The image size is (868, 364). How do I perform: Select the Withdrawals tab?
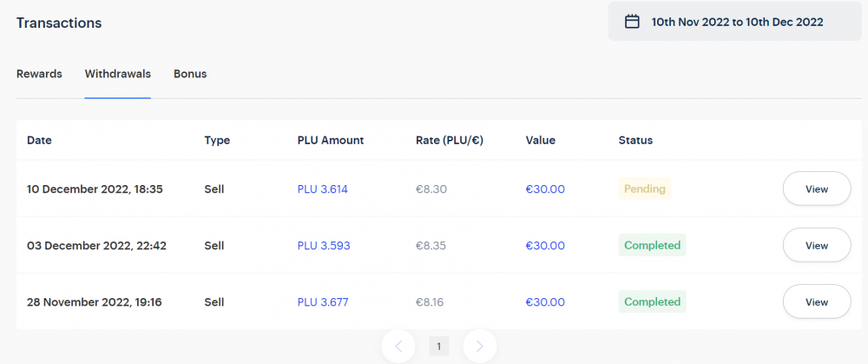click(118, 74)
